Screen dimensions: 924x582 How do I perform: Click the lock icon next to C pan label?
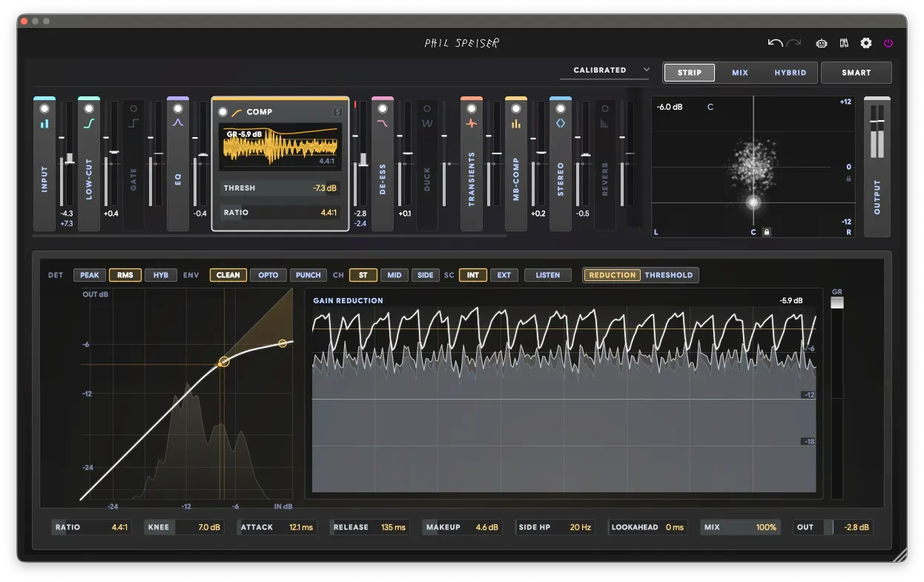coord(767,232)
